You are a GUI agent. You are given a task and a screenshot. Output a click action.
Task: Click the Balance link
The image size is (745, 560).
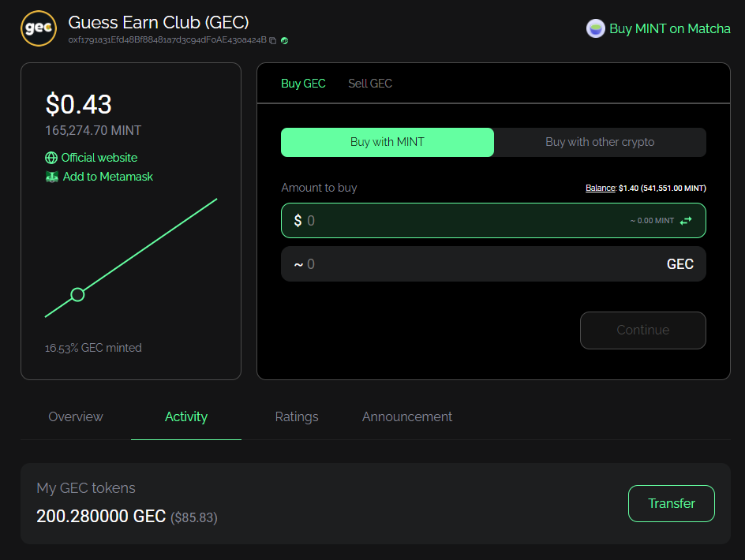[600, 188]
